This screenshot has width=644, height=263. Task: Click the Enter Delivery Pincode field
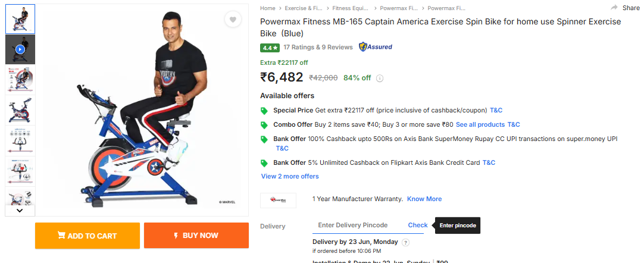(x=357, y=225)
